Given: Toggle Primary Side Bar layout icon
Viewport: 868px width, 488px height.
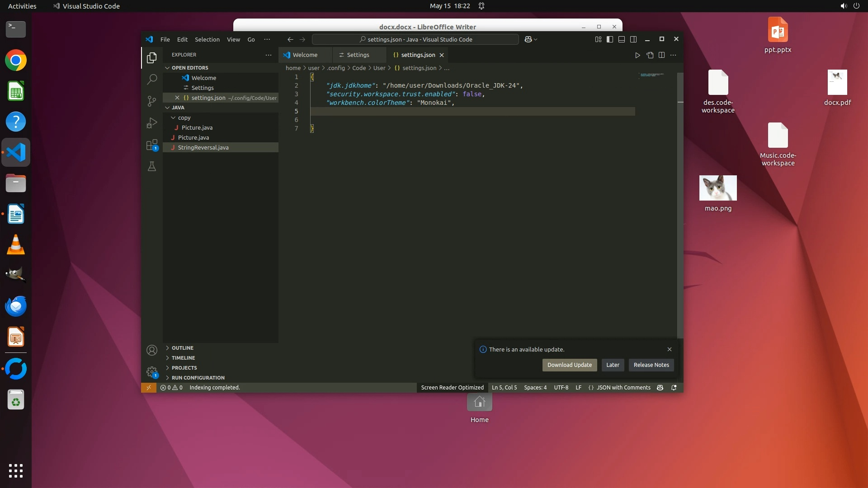Looking at the screenshot, I should [610, 39].
